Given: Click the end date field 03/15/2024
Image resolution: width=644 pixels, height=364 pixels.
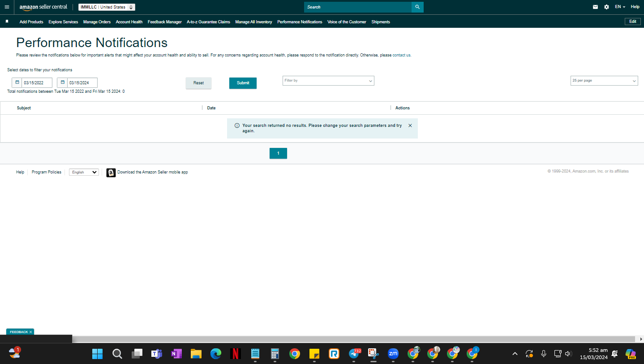Looking at the screenshot, I should pos(82,82).
